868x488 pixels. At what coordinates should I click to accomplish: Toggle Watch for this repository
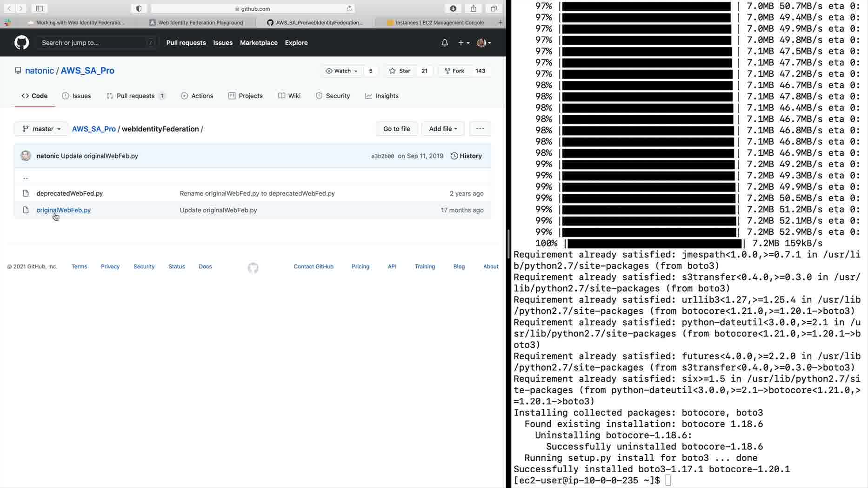[342, 71]
